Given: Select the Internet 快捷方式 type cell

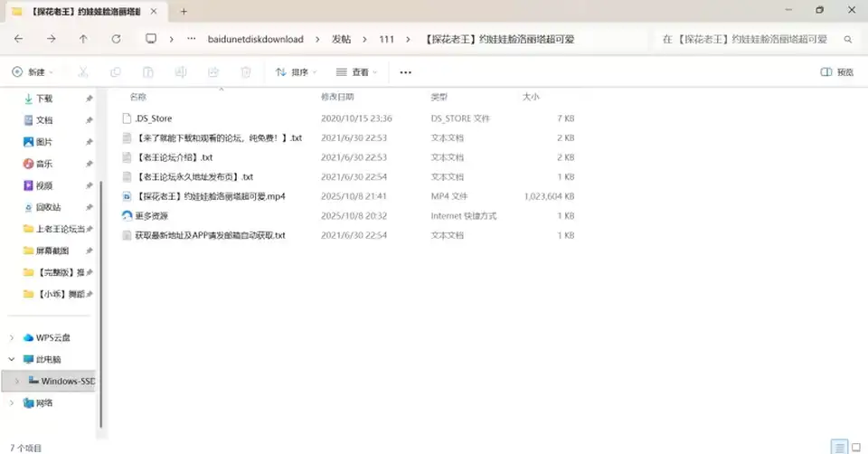Looking at the screenshot, I should tap(463, 216).
